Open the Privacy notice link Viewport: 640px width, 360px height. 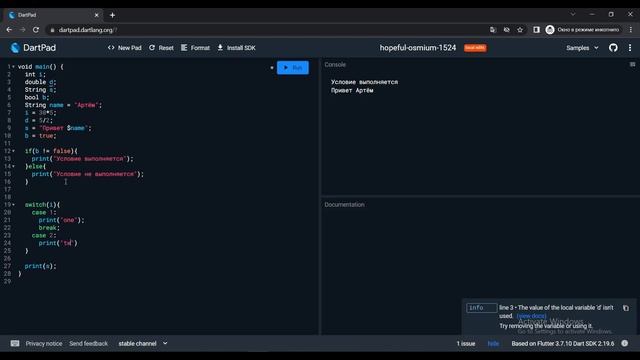[44, 344]
